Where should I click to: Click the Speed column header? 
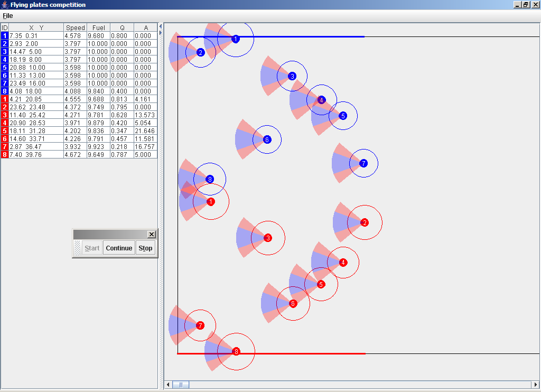click(75, 27)
